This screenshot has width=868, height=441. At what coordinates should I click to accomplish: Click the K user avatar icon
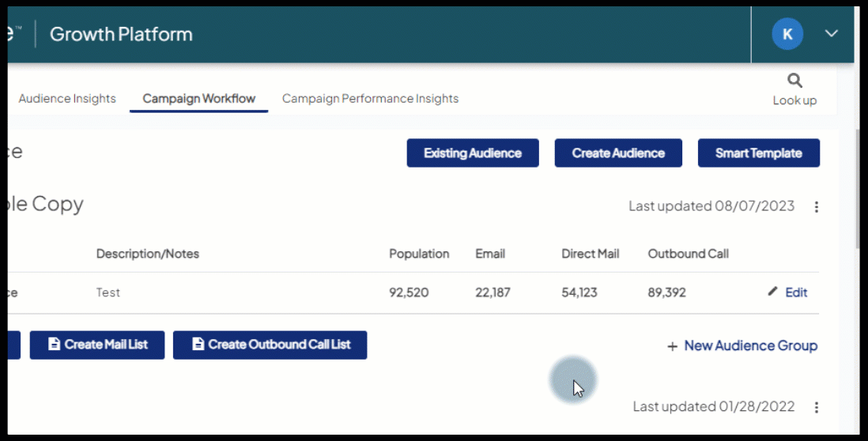pos(787,34)
